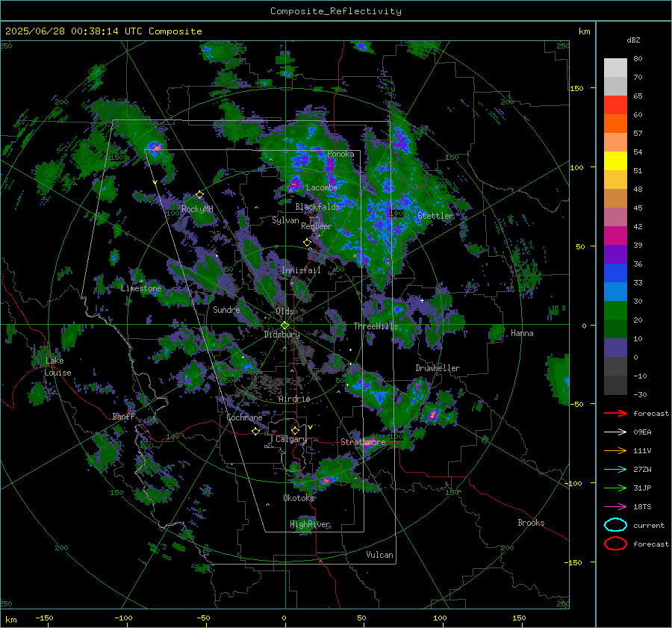This screenshot has height=628, width=672.
Task: Click the km unit label at top right
Action: (x=584, y=31)
